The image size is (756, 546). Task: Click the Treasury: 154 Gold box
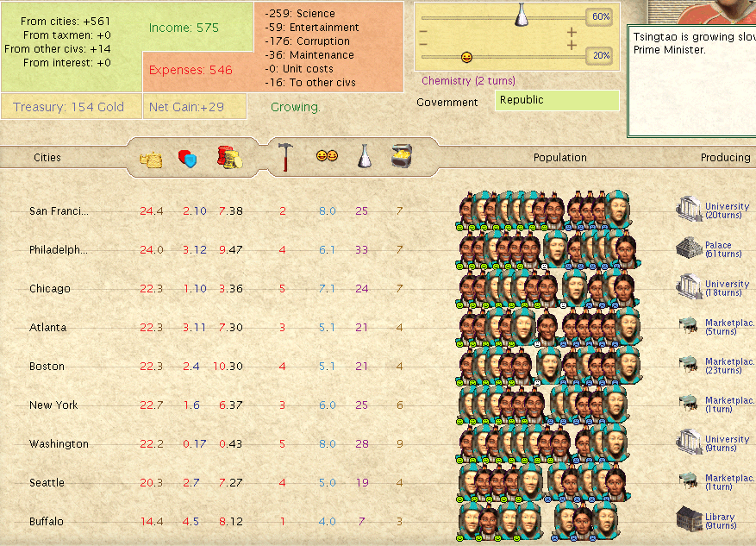pyautogui.click(x=72, y=106)
